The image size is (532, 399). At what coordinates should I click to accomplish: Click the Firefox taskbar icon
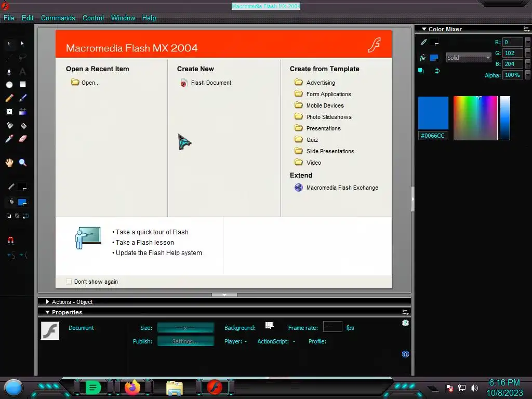[x=132, y=387]
